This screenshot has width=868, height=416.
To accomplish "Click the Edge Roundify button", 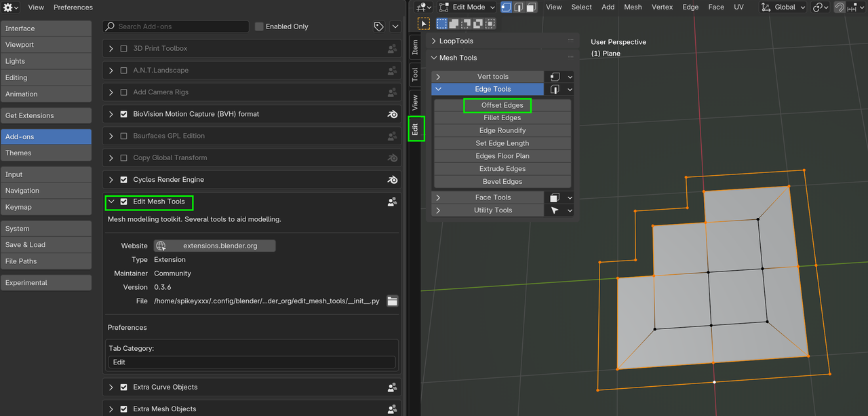I will pos(502,130).
